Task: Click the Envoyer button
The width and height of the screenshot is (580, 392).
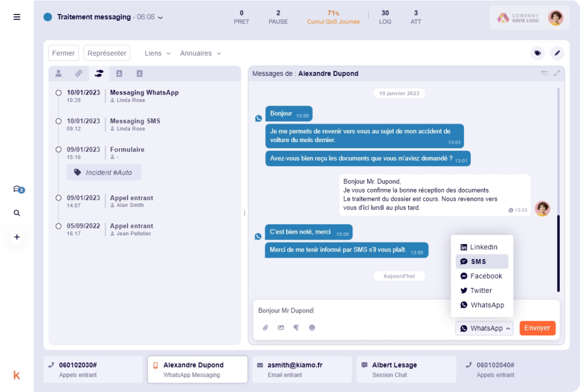Action: point(537,328)
